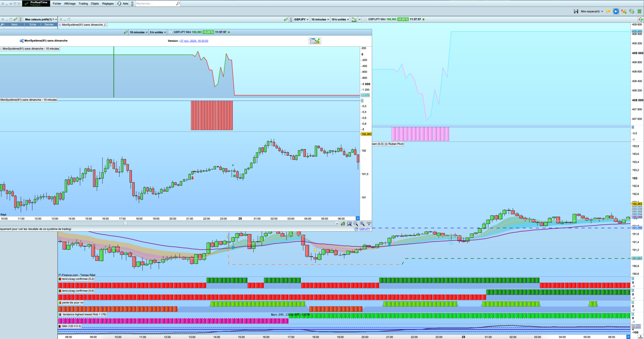Click the Ruban Pivot indicator label
Image resolution: width=644 pixels, height=339 pixels.
tap(396, 144)
